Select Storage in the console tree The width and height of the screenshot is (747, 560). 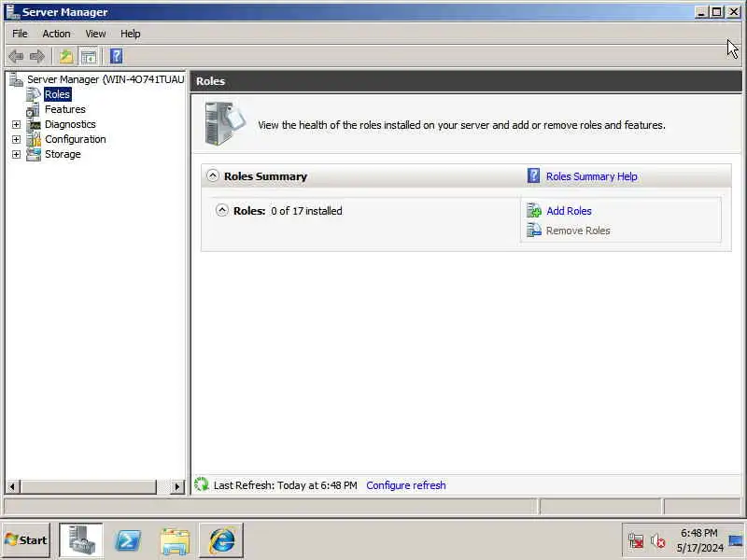pyautogui.click(x=63, y=154)
